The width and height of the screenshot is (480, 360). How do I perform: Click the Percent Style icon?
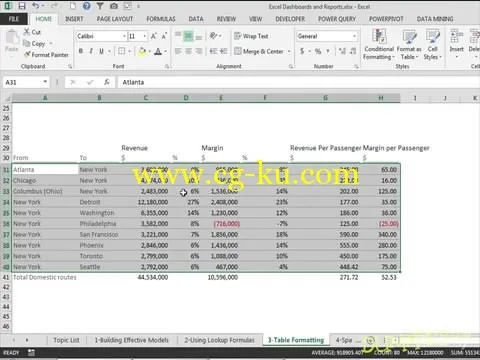click(318, 51)
